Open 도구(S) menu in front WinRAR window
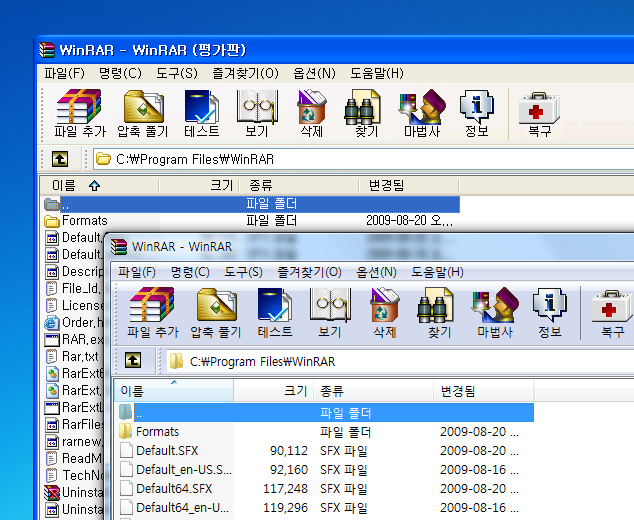The image size is (634, 520). [x=243, y=272]
